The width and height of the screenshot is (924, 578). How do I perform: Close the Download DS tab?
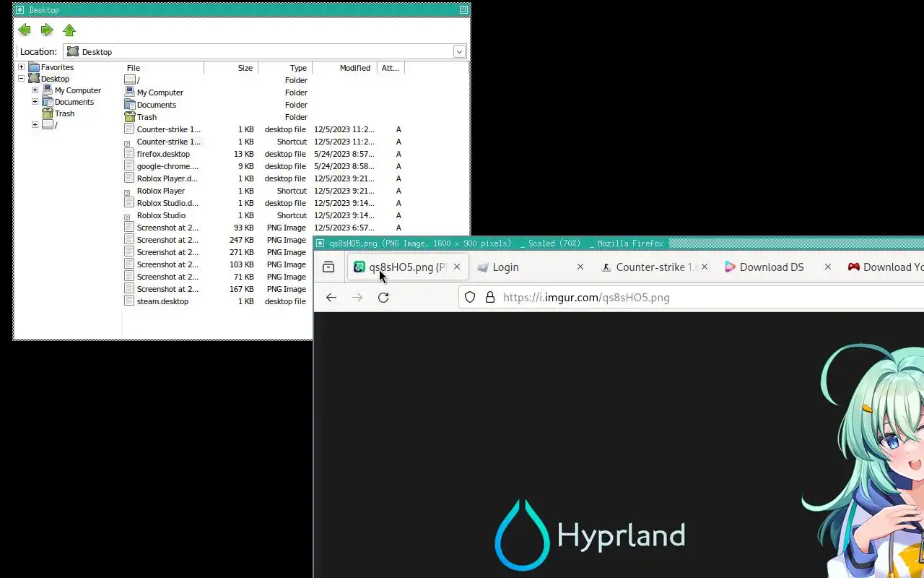click(827, 267)
